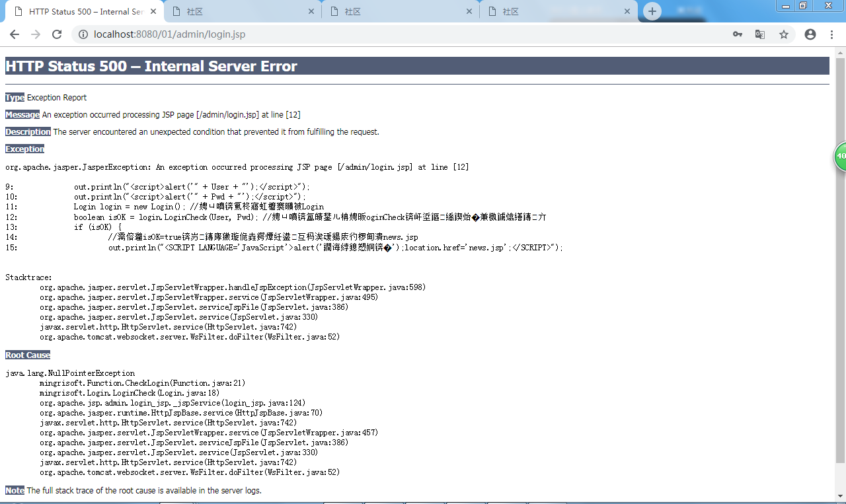This screenshot has height=504, width=846.
Task: Close the second 社区 tab
Action: [312, 11]
